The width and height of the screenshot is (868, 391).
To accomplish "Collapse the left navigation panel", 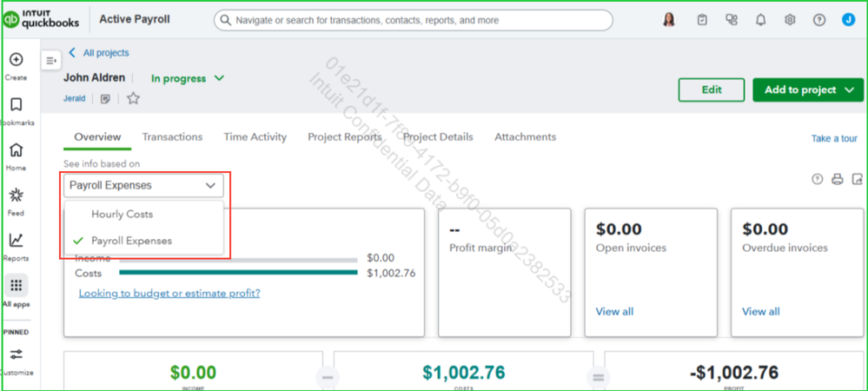I will click(50, 60).
